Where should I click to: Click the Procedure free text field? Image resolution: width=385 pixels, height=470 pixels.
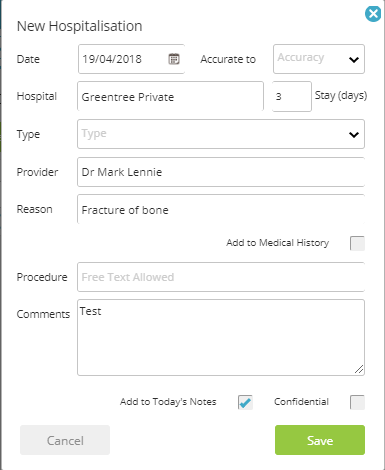tap(221, 277)
